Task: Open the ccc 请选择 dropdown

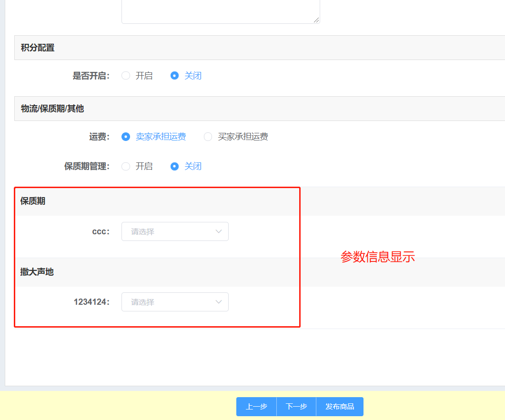Action: click(175, 231)
